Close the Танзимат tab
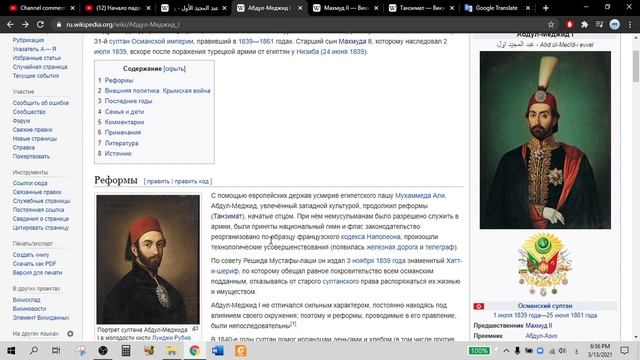The height and width of the screenshot is (360, 640). tap(452, 8)
